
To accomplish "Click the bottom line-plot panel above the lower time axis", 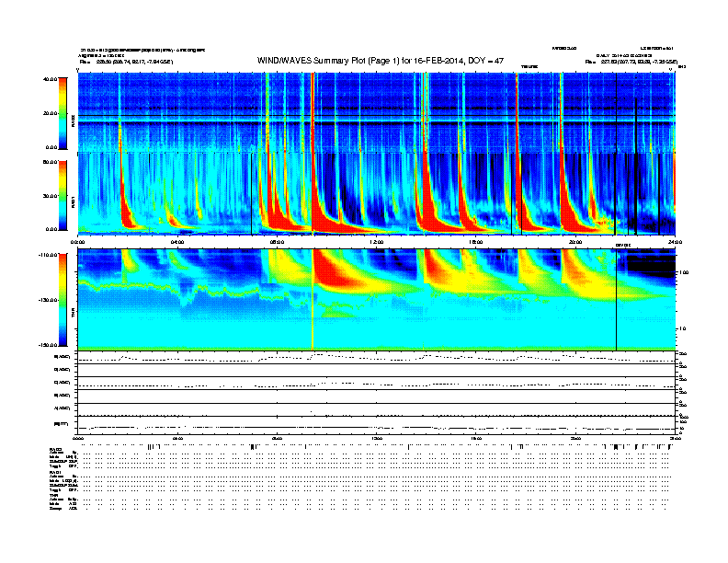I will (377, 425).
